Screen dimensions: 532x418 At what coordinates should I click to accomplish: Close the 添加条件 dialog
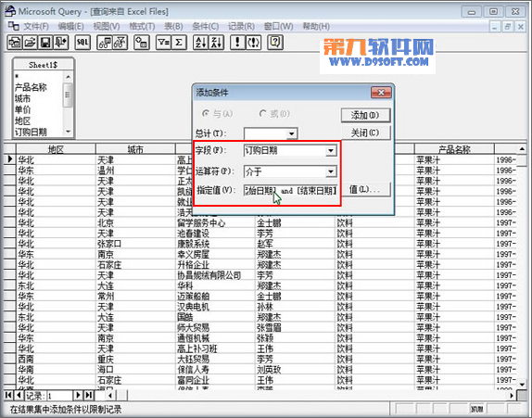pyautogui.click(x=381, y=93)
